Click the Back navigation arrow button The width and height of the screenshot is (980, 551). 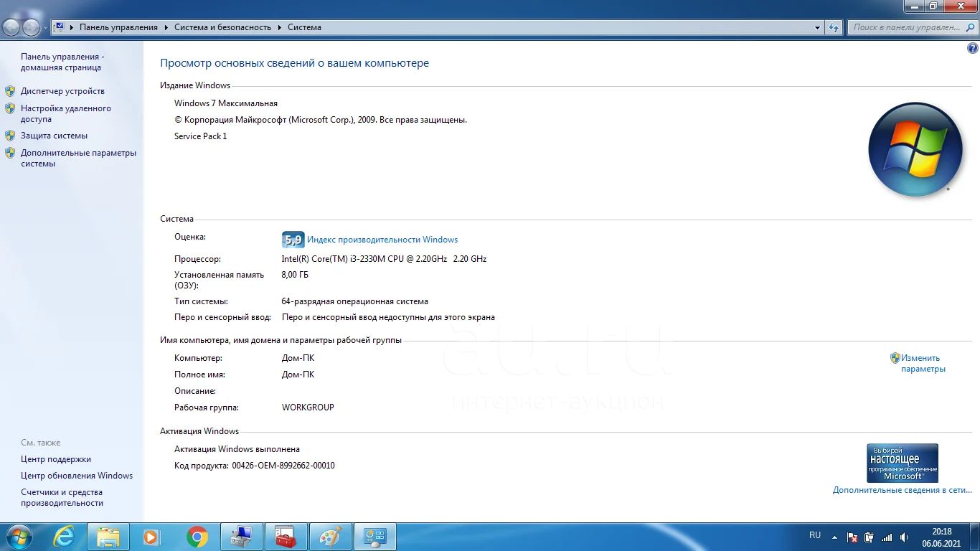12,27
